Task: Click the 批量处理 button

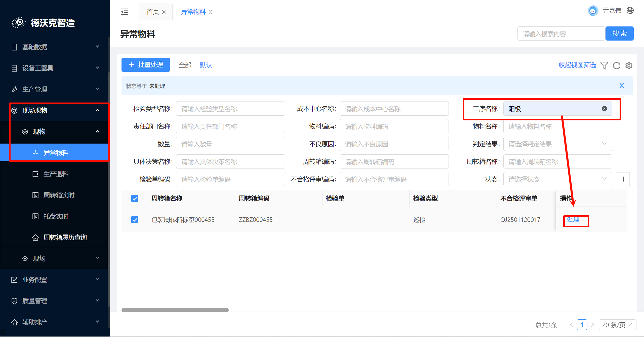Action: point(146,65)
